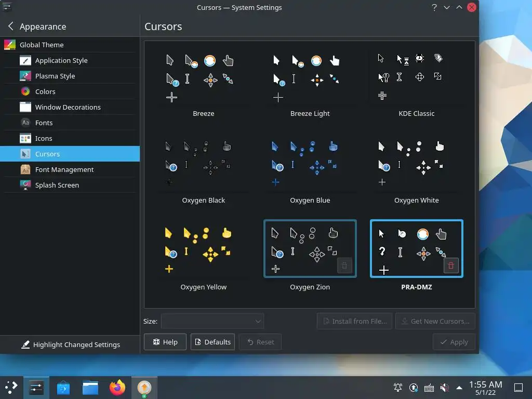
Task: Click the clock showing 1:55 AM
Action: click(486, 388)
